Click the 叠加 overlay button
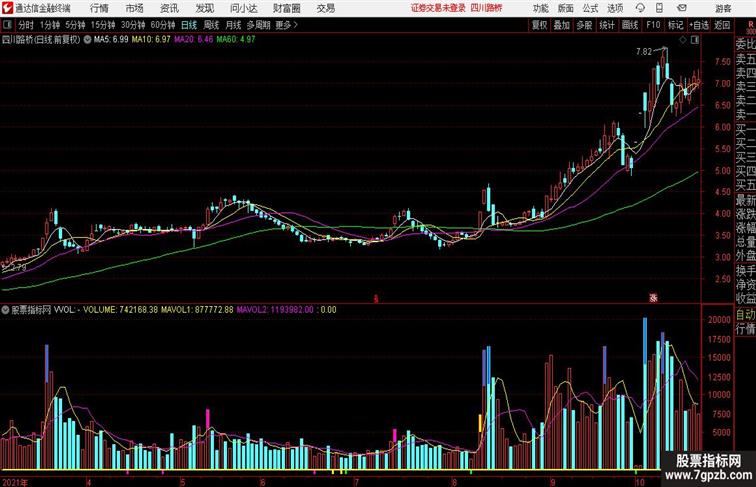Screen dimensions: 756x487 [562, 25]
